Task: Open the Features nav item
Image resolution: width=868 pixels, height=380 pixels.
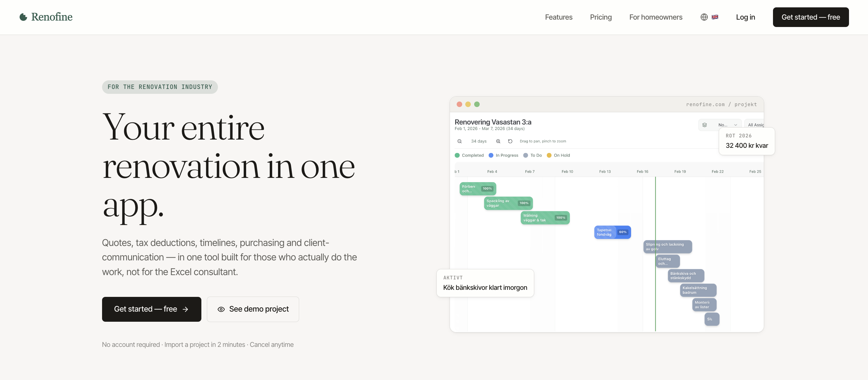Action: click(x=558, y=17)
